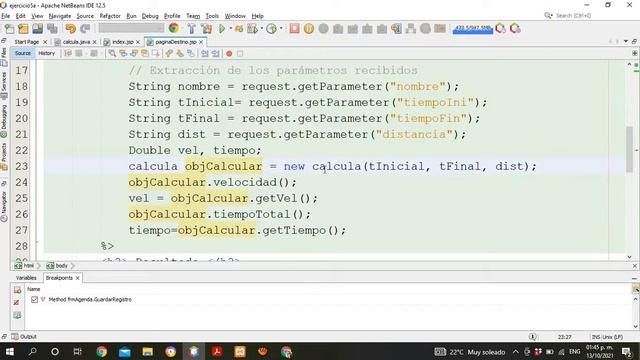Open Windows Start menu
Screen dimensions: 640x360
pyautogui.click(x=9, y=351)
